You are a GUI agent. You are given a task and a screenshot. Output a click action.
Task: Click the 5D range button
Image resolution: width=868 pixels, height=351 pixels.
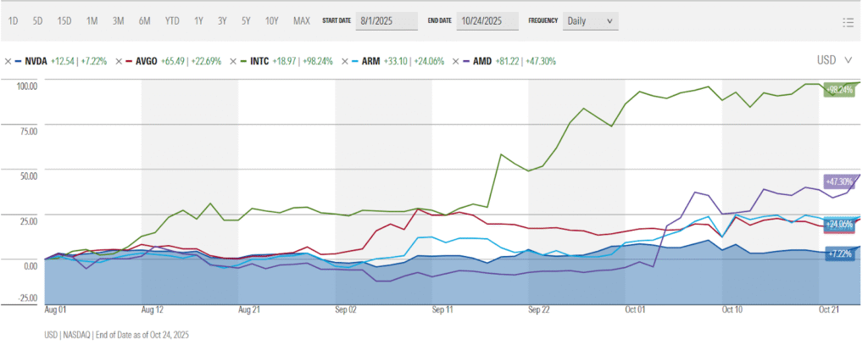pos(39,20)
